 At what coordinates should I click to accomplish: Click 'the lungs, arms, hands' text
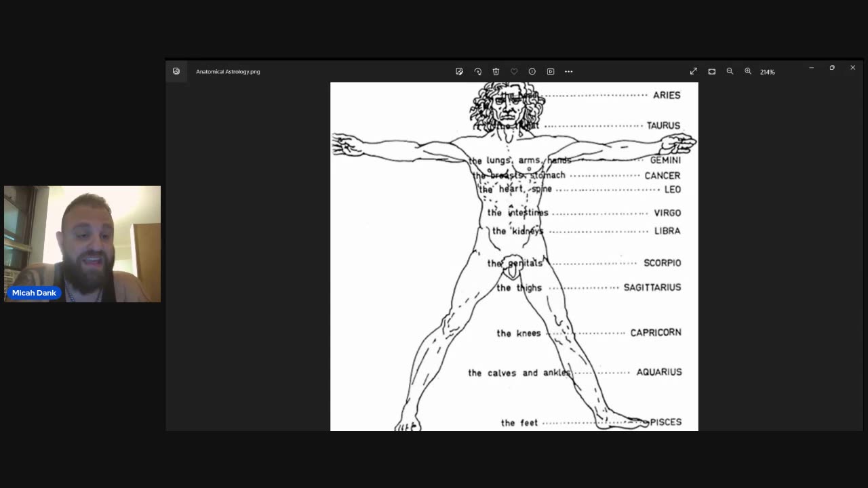520,161
